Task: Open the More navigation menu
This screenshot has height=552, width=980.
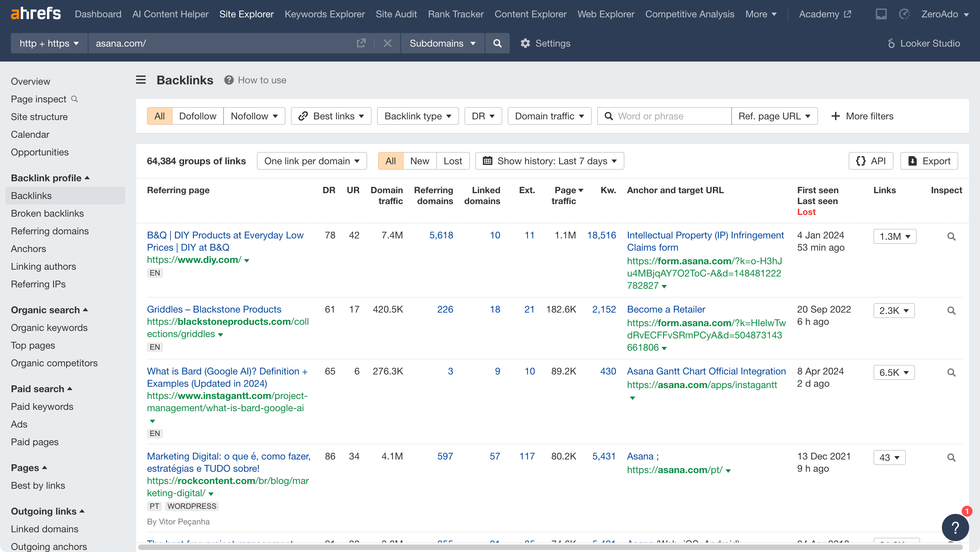Action: point(761,14)
